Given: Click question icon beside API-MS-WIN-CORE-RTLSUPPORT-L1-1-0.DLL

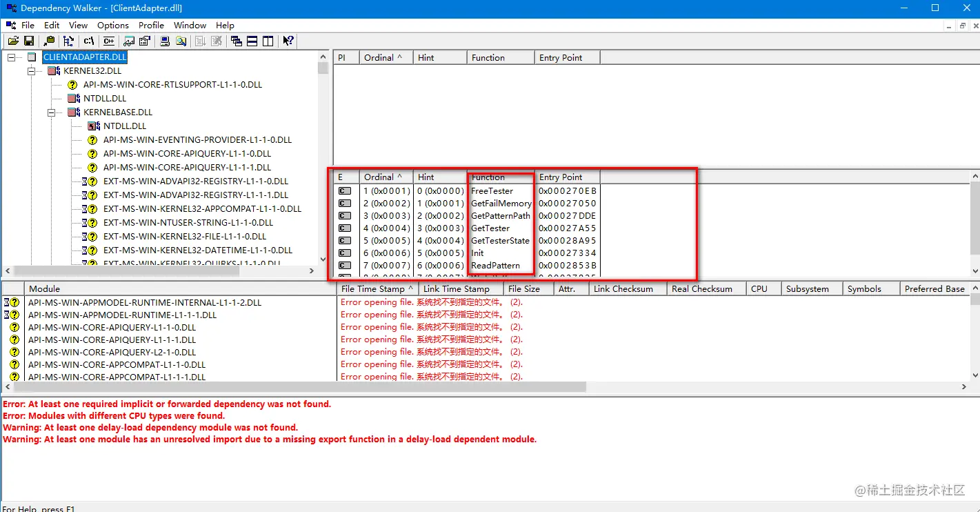Looking at the screenshot, I should point(73,84).
